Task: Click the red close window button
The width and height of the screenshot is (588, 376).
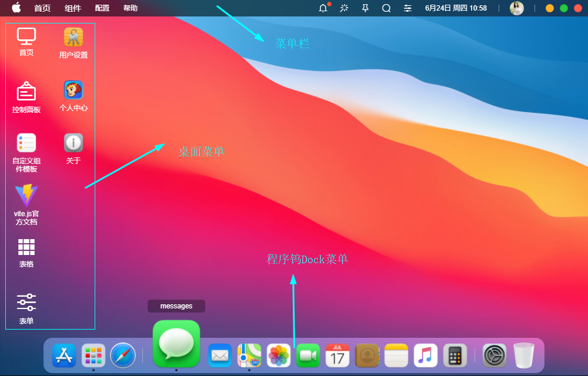Action: pyautogui.click(x=578, y=8)
